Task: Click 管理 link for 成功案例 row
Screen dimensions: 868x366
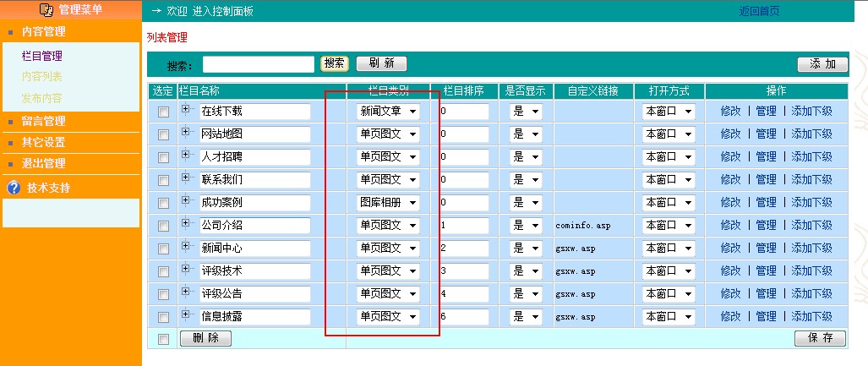Action: coord(766,203)
